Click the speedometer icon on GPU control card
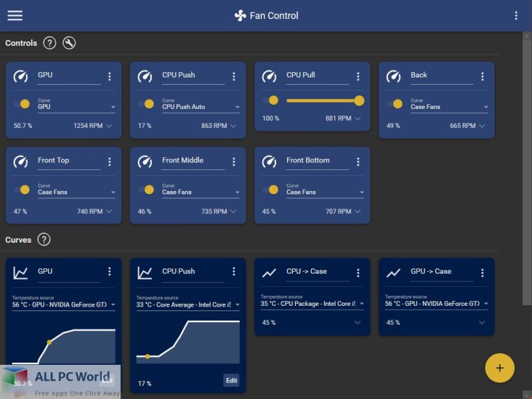Image resolution: width=532 pixels, height=399 pixels. 21,76
